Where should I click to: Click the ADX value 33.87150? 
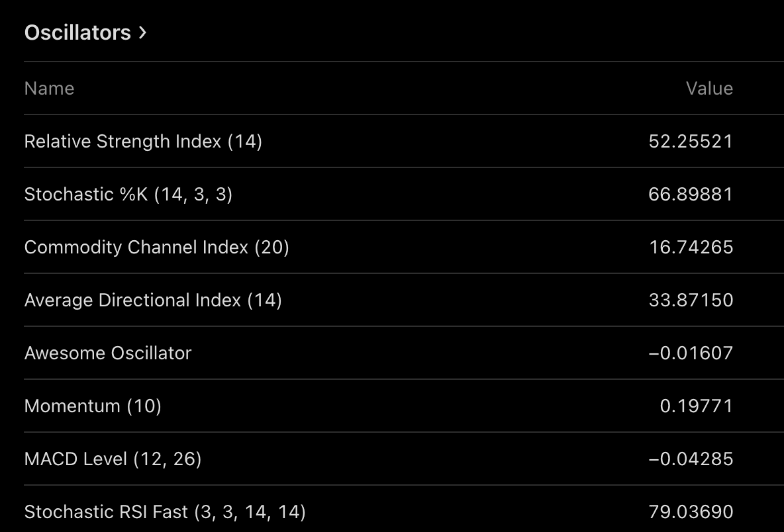coord(691,300)
